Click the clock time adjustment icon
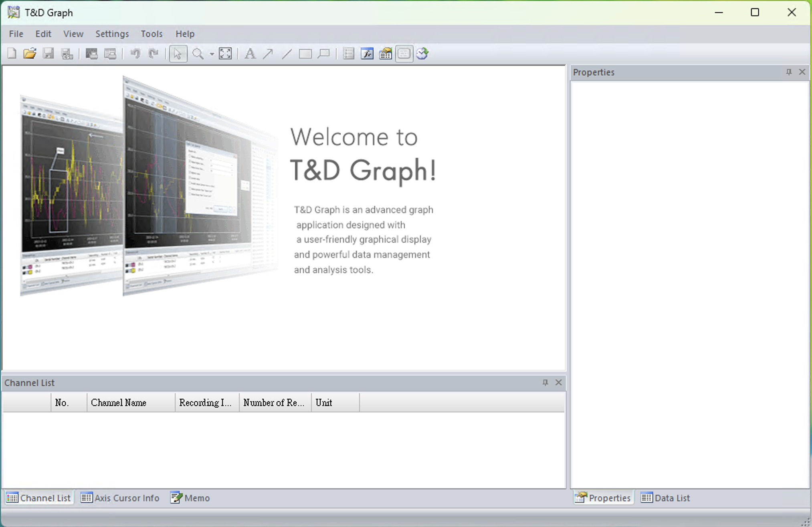This screenshot has height=527, width=812. (422, 54)
